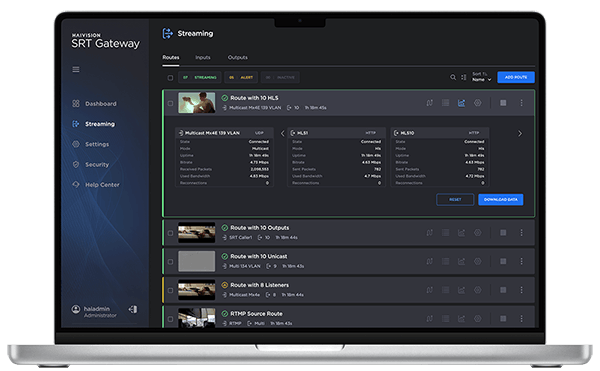Stop the Route with 10 Outputs
Screen dimensions: 600x371
pyautogui.click(x=503, y=233)
